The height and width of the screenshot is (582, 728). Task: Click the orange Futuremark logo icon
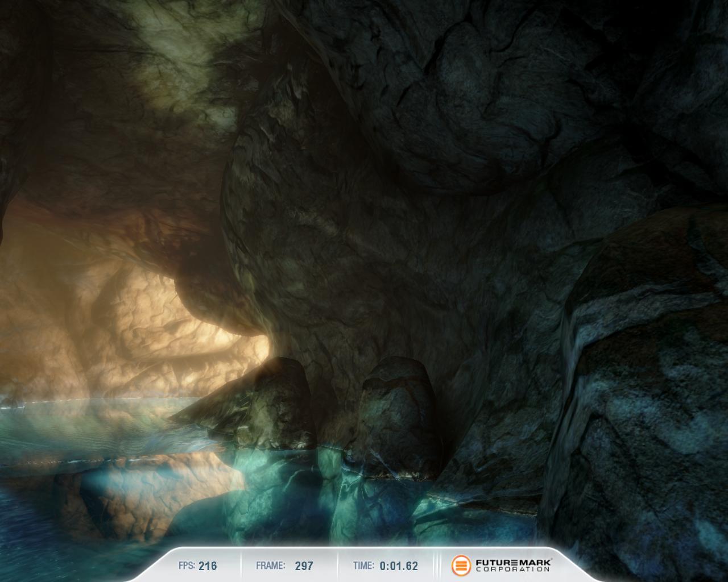(x=461, y=565)
